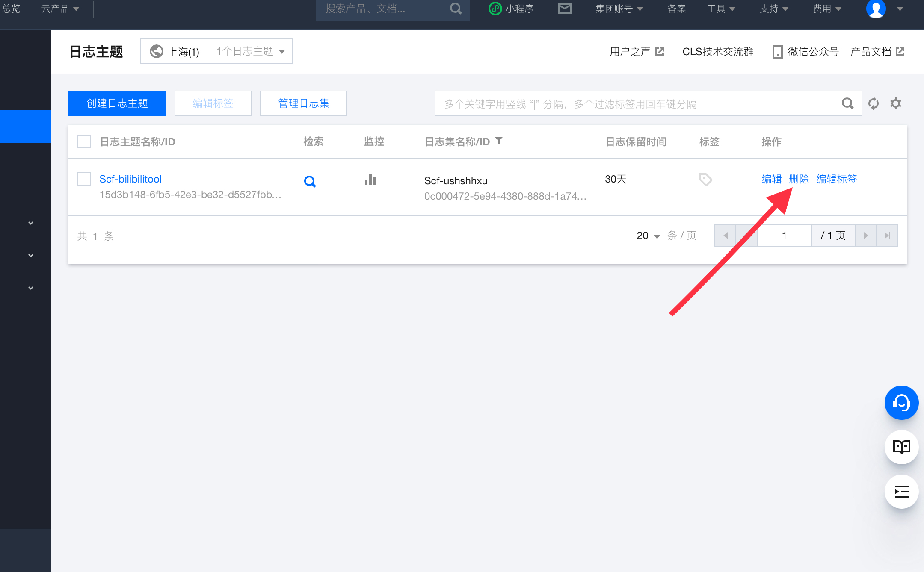Click the 删除 link to delete the topic

(799, 179)
